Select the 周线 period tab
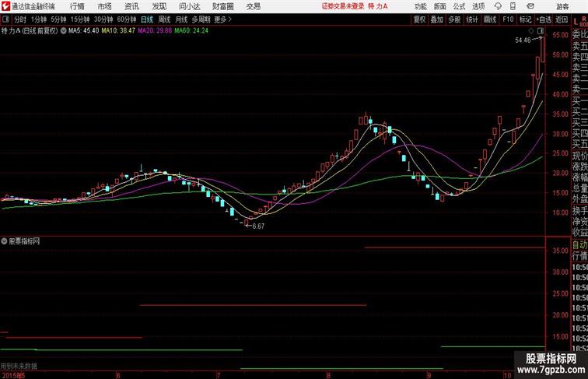The width and height of the screenshot is (588, 379). (164, 19)
